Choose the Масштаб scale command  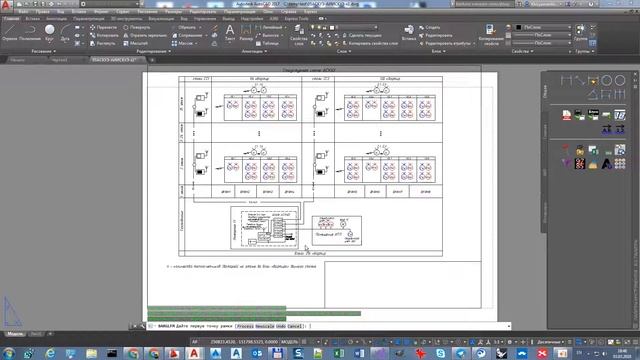click(136, 43)
